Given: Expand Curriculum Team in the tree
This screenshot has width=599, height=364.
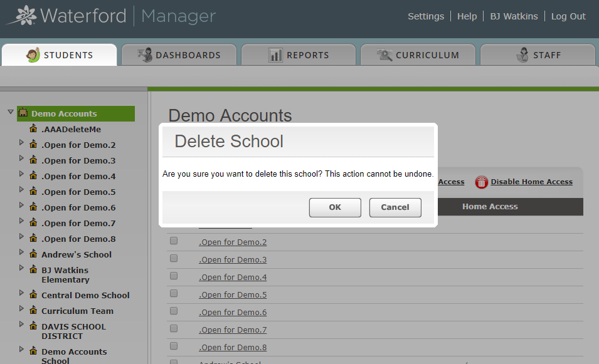Looking at the screenshot, I should tap(21, 309).
